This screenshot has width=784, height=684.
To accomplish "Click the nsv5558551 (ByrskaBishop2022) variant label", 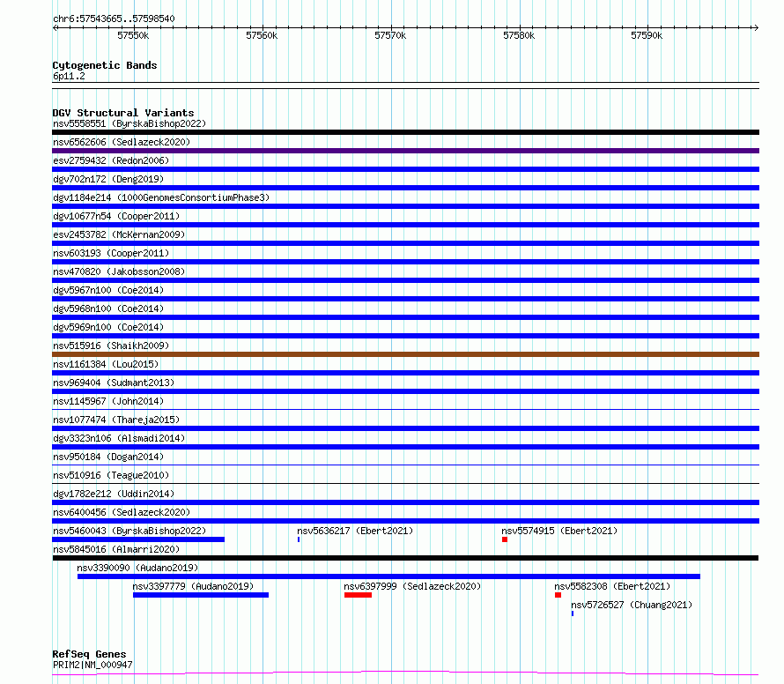I will tap(129, 123).
